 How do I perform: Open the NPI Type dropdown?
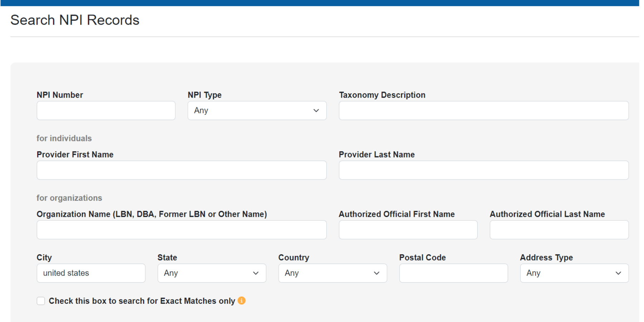(257, 111)
